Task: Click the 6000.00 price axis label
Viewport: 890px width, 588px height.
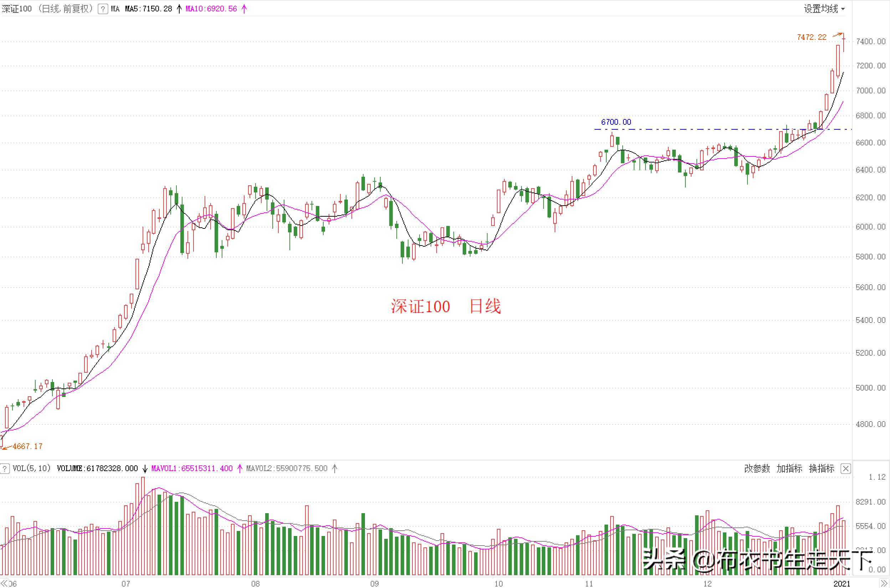Action: pyautogui.click(x=870, y=227)
